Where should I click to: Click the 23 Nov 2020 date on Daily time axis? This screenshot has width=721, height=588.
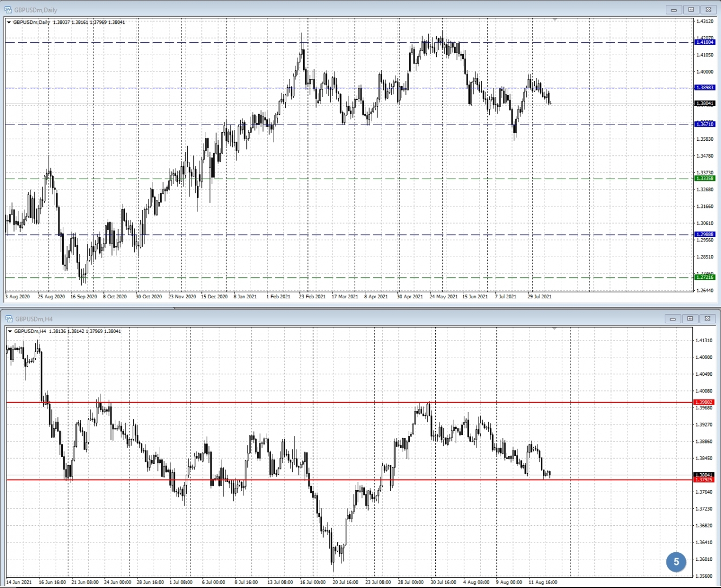point(182,297)
